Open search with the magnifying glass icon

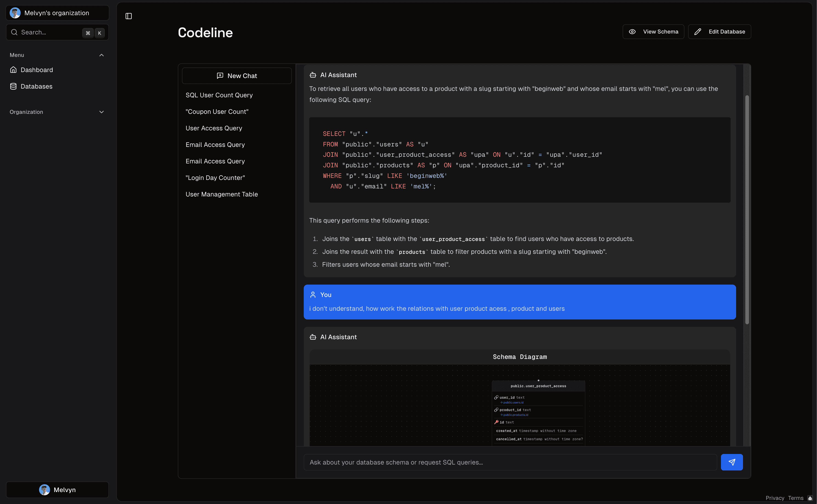(x=14, y=32)
